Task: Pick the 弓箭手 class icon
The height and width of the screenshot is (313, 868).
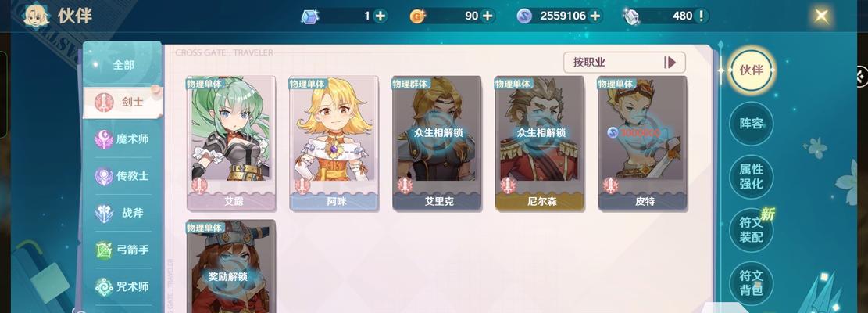Action: tap(105, 250)
